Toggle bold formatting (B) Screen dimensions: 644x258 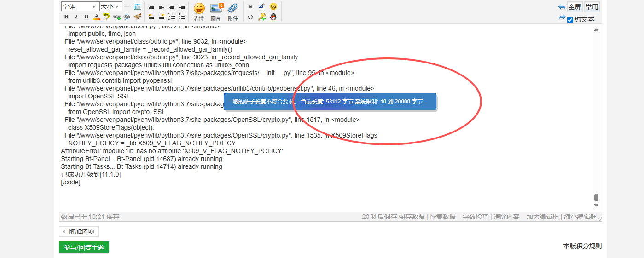click(x=66, y=17)
